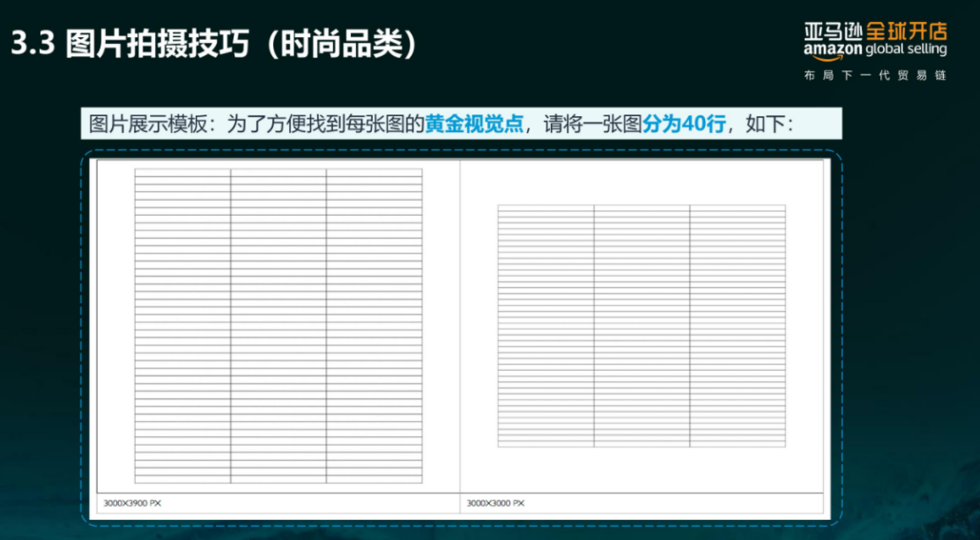The image size is (980, 540).
Task: Click the Amazon Global Selling logo
Action: coord(875,41)
